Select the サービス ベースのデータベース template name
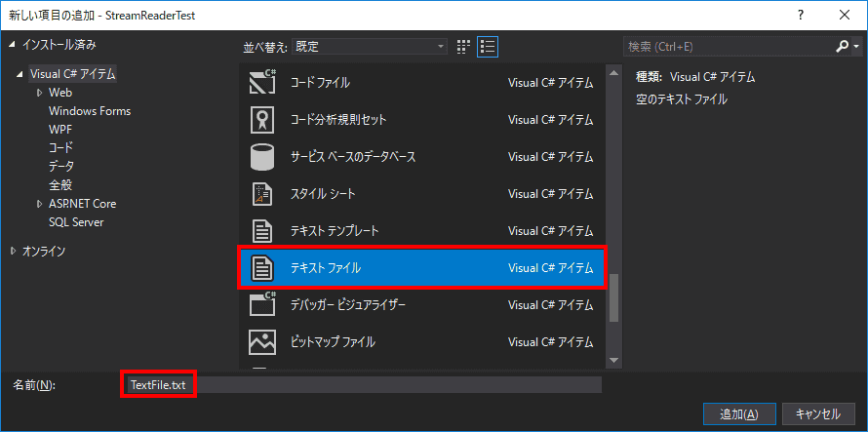The width and height of the screenshot is (868, 432). point(353,157)
